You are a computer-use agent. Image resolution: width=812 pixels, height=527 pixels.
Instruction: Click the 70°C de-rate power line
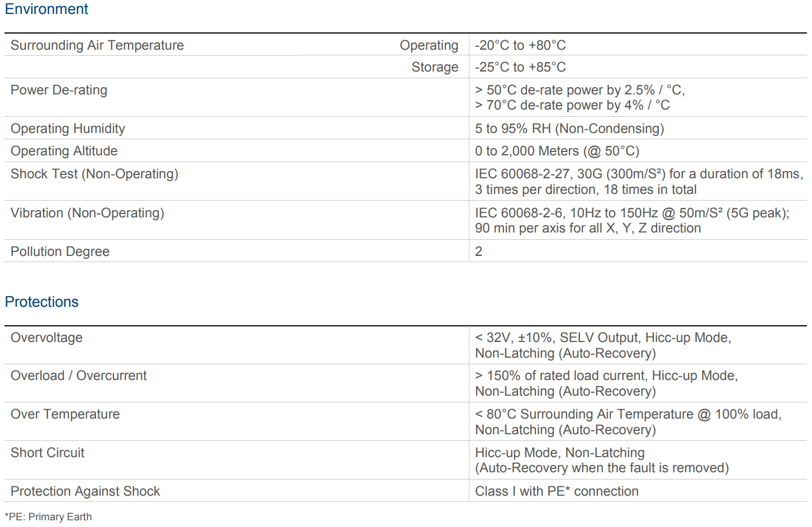click(572, 105)
